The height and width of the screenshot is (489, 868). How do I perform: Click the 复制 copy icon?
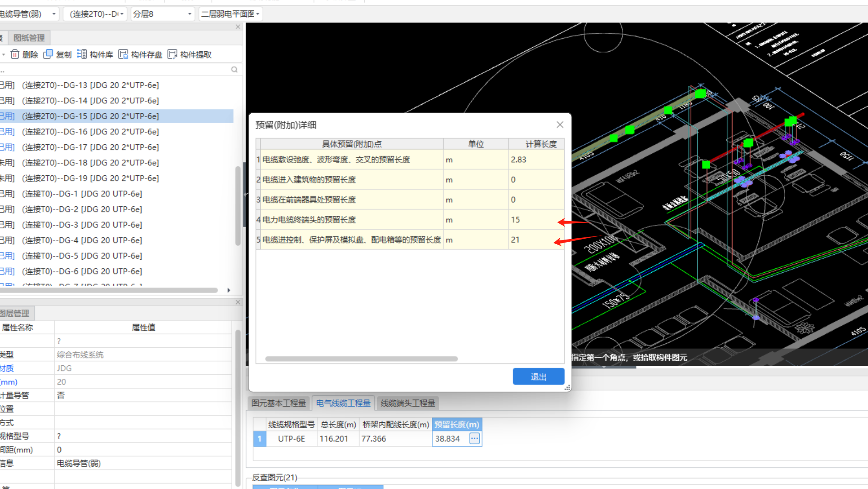(x=48, y=54)
